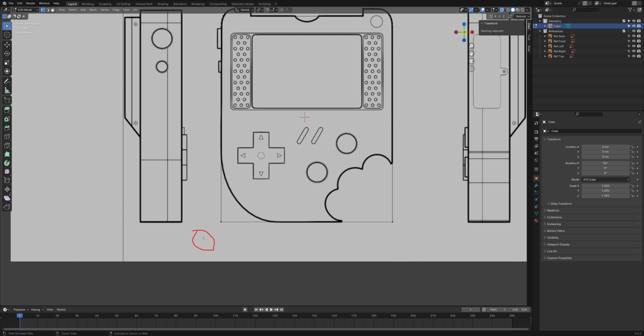The image size is (644, 336).
Task: Open the Keying popover
Action: [37, 309]
